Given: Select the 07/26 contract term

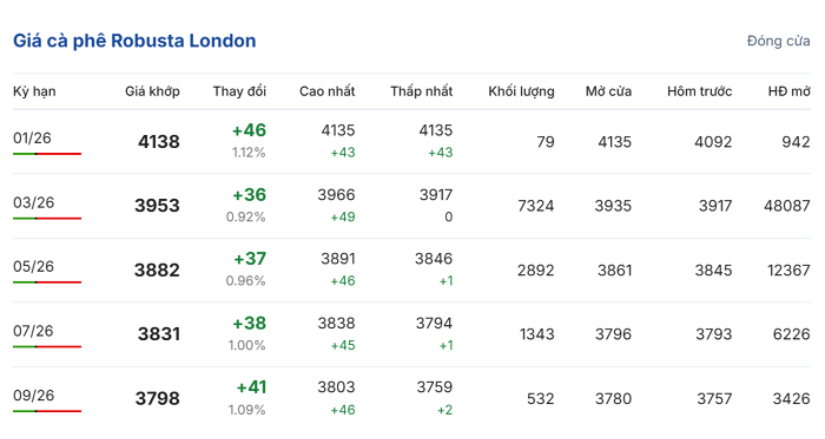Looking at the screenshot, I should [33, 330].
